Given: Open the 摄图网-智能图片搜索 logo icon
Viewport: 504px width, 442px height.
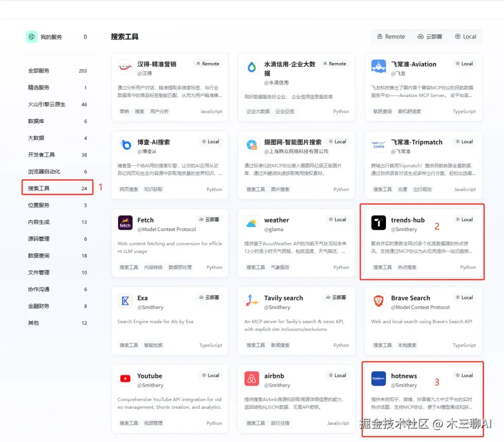Looking at the screenshot, I should [x=252, y=145].
